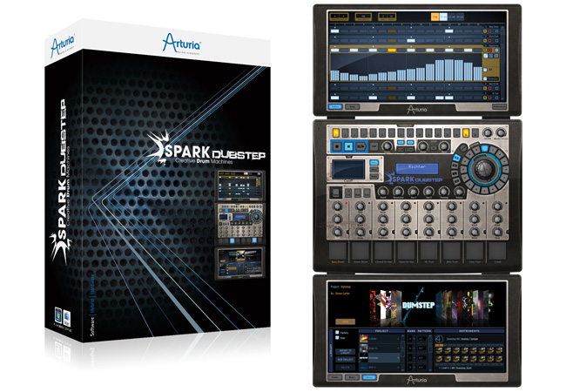The height and width of the screenshot is (392, 566).
Task: Tick the User checkbox in library
Action: click(x=337, y=337)
